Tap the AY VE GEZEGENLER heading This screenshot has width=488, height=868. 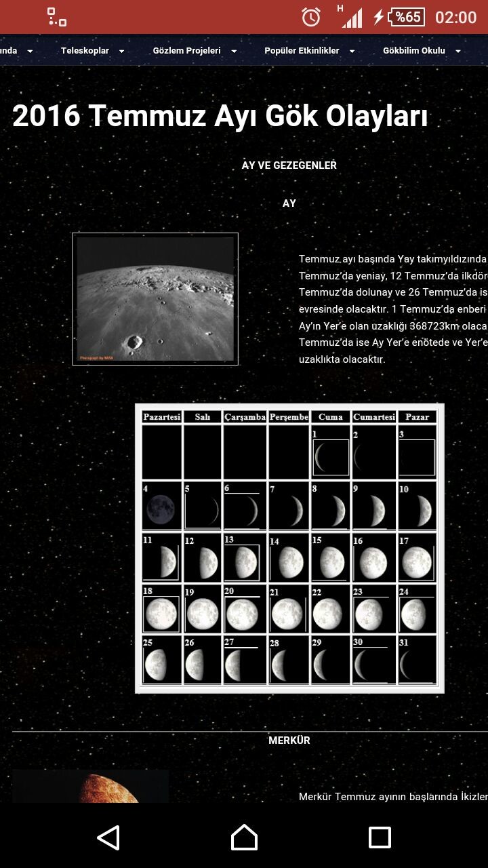point(289,165)
